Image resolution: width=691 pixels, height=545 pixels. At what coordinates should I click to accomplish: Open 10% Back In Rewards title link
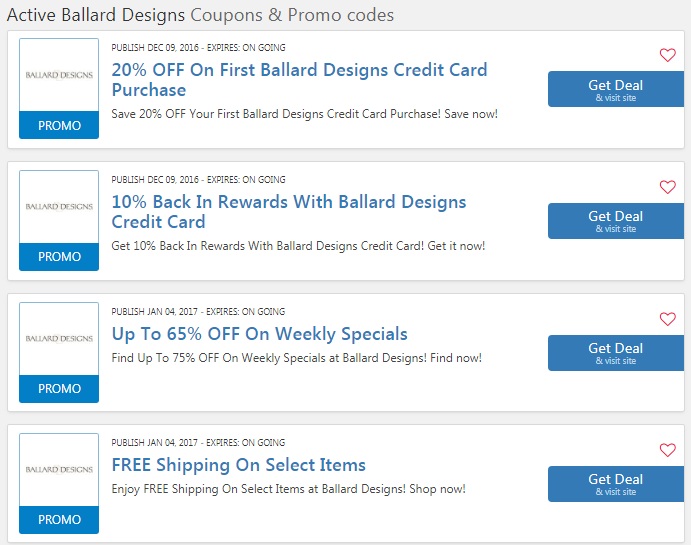(x=289, y=211)
